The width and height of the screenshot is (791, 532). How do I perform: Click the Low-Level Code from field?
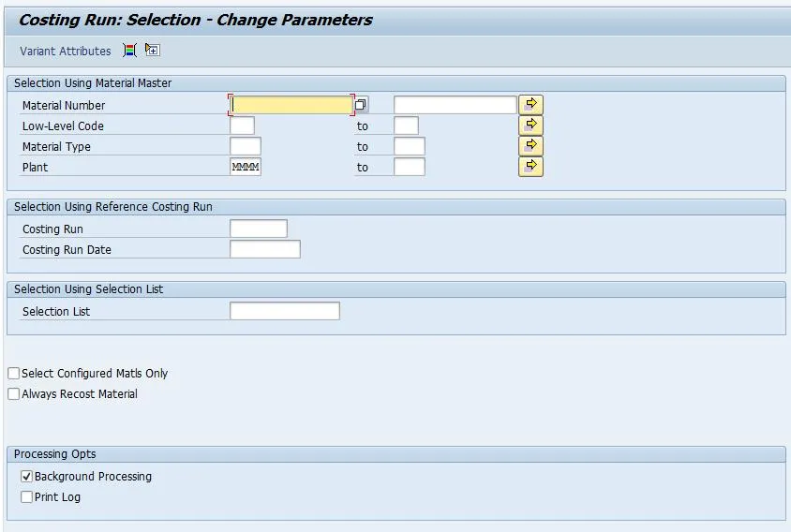(242, 126)
